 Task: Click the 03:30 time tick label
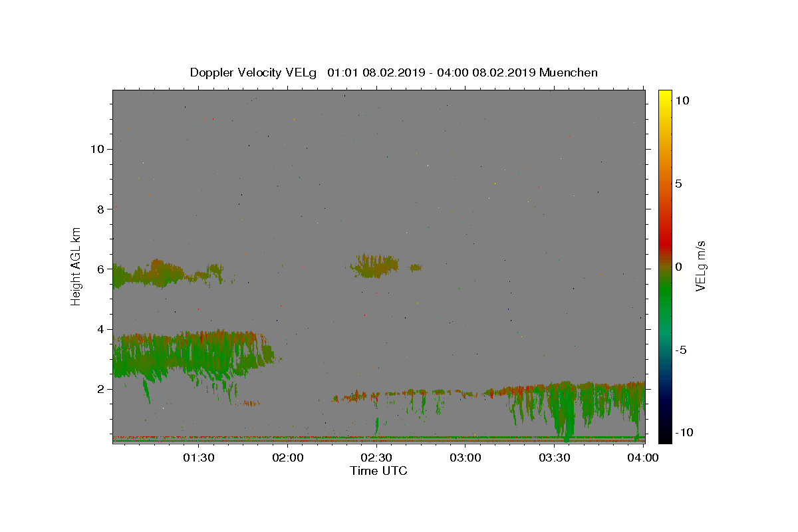[554, 458]
